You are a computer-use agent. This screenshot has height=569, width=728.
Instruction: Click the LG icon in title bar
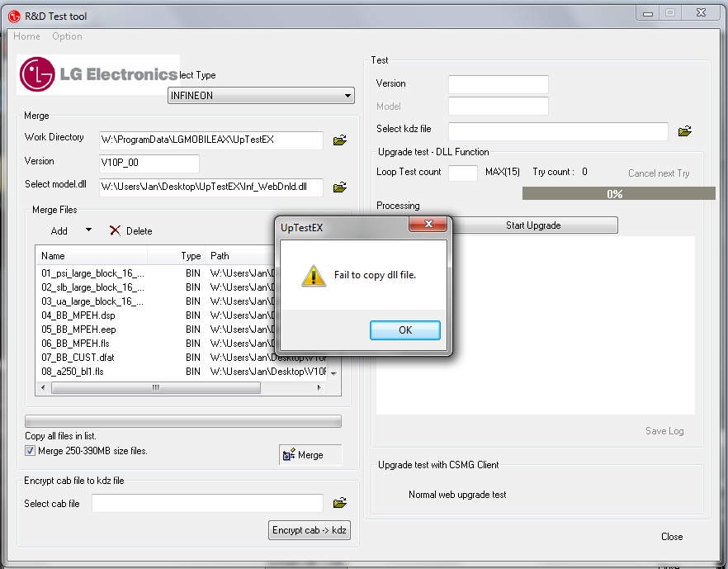click(x=14, y=17)
